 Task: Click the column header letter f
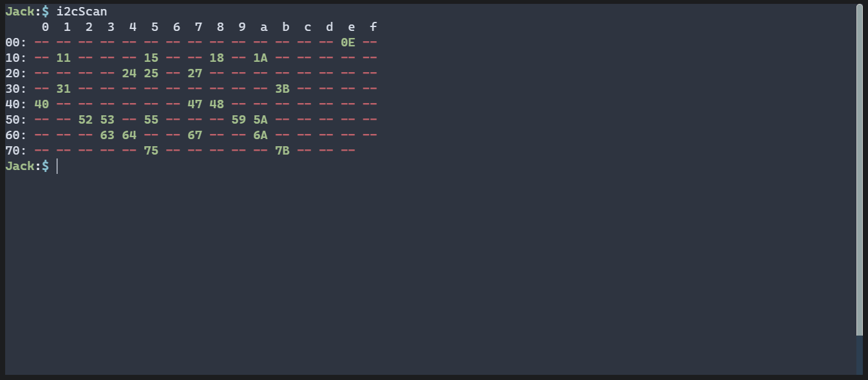373,27
